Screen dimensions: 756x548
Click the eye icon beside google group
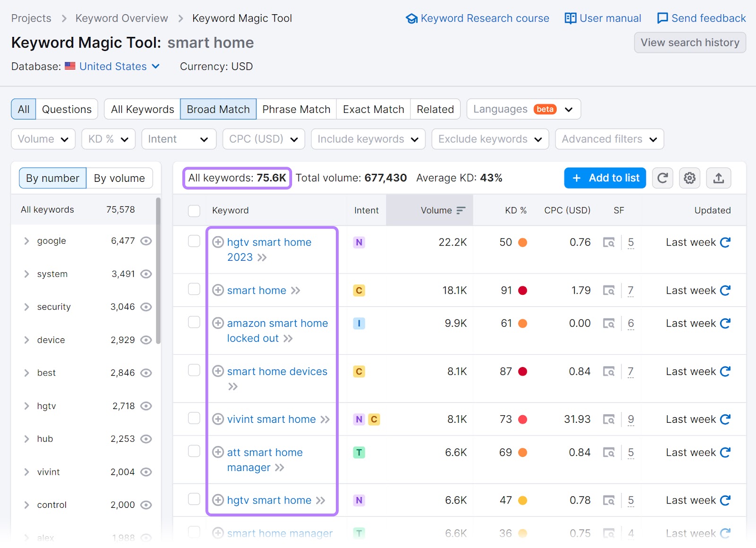point(146,241)
